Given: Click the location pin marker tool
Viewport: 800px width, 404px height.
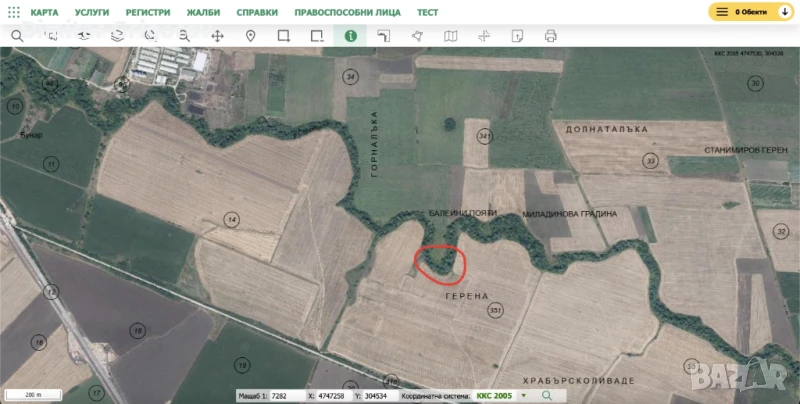Looking at the screenshot, I should pyautogui.click(x=251, y=35).
